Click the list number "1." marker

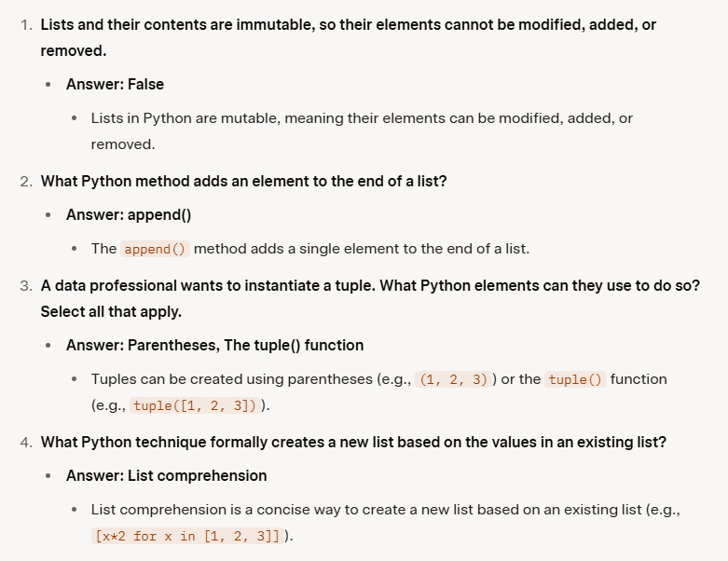point(26,24)
